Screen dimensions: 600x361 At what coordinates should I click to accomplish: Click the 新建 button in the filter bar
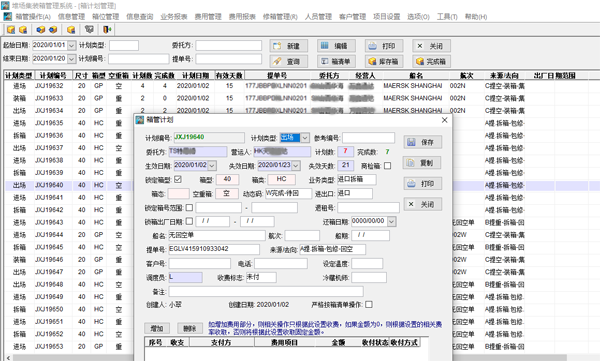(289, 46)
